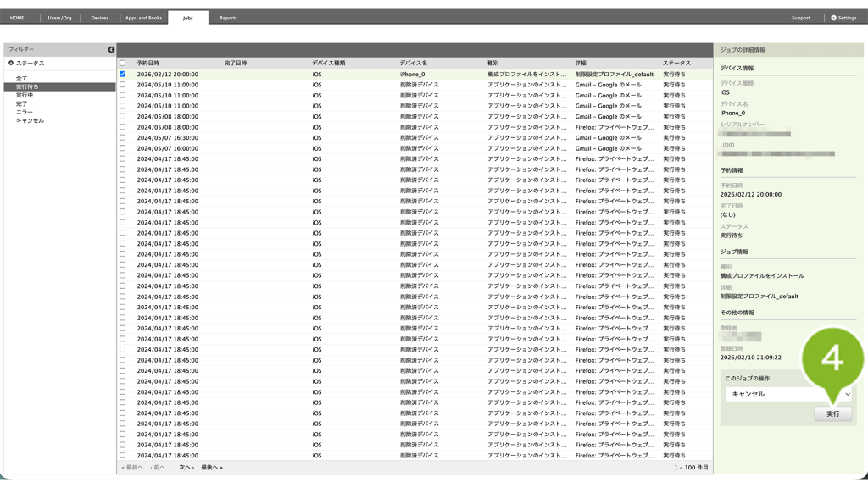Collapse the ステータス filter group
This screenshot has width=868, height=488.
coord(11,64)
